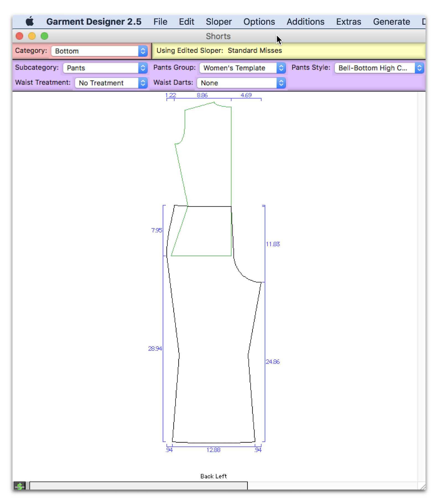Viewport: 438px width, 504px height.
Task: Click the 11.83 crotch depth dimension
Action: tap(273, 244)
